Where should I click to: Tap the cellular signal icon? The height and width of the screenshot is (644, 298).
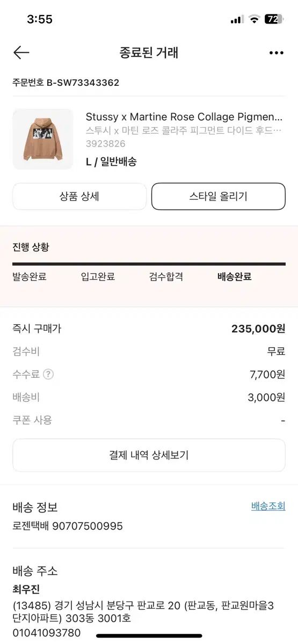pyautogui.click(x=237, y=20)
